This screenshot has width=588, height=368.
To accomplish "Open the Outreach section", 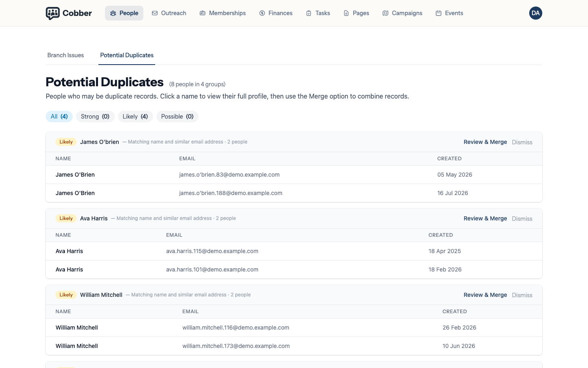I will tap(169, 13).
